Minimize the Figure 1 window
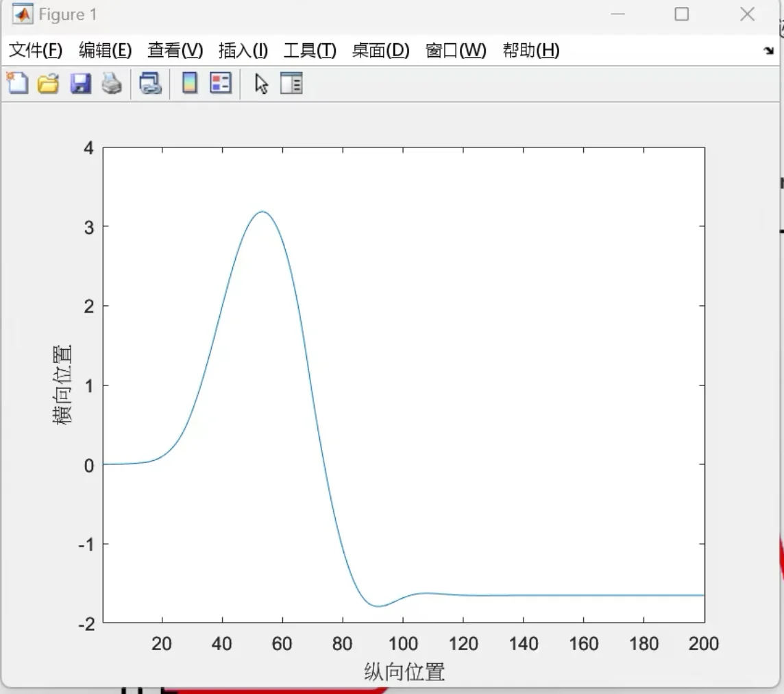Image resolution: width=784 pixels, height=694 pixels. 618,14
